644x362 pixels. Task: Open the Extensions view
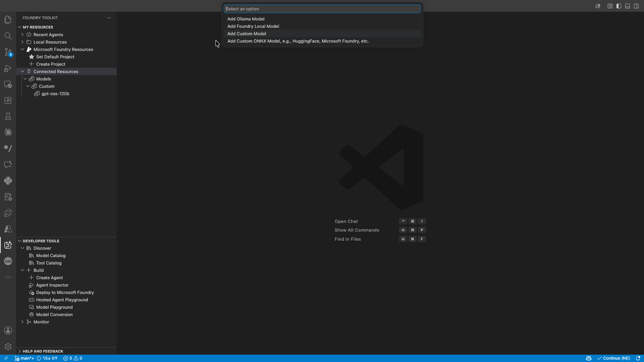point(8,100)
